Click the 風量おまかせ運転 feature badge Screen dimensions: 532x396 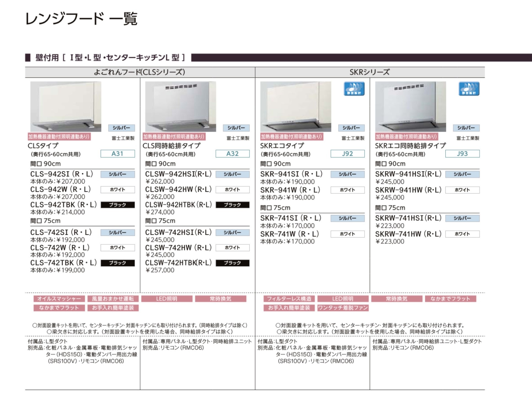click(x=113, y=299)
